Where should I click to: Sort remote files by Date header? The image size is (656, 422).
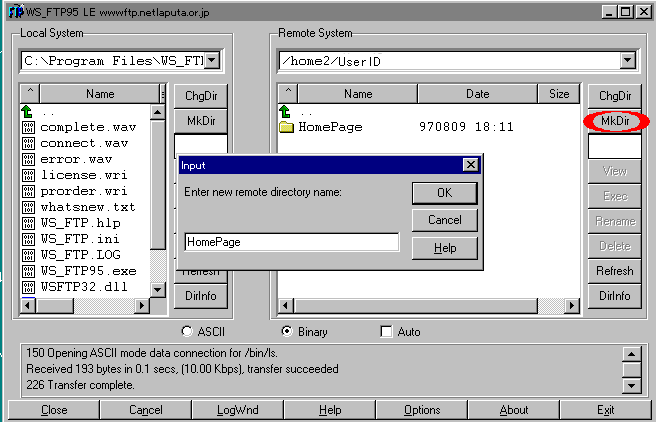477,94
